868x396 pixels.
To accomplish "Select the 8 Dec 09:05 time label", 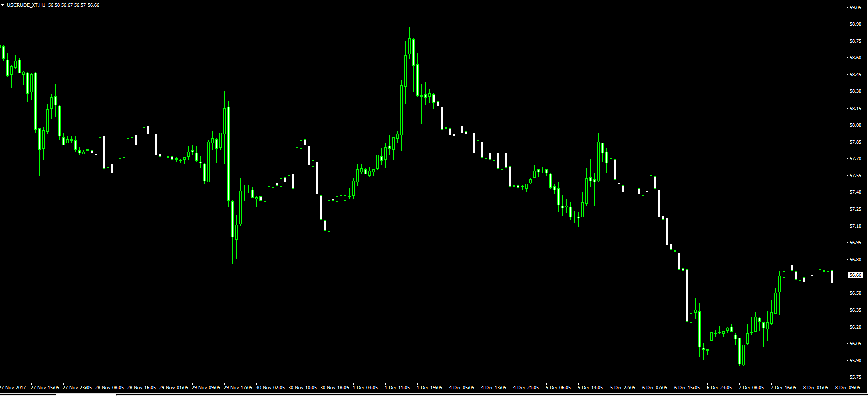I will point(848,388).
